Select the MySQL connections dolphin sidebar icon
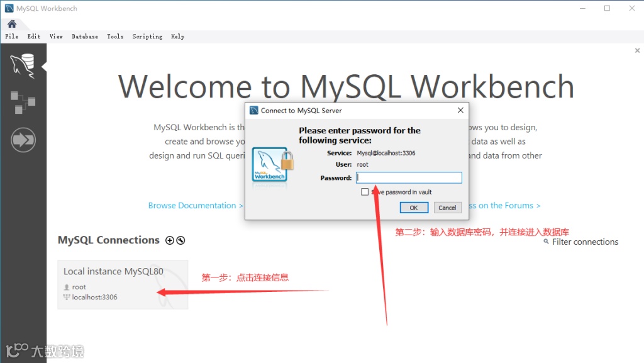Image resolution: width=644 pixels, height=363 pixels. click(23, 65)
